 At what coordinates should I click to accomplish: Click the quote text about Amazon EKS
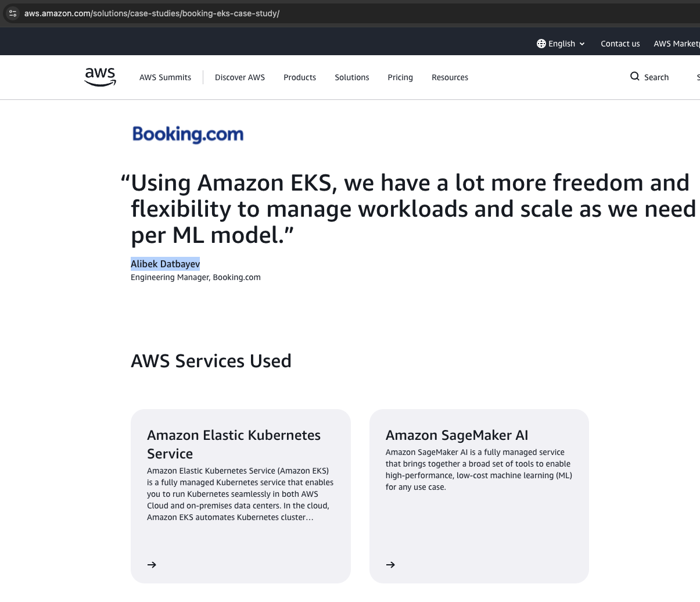point(408,209)
